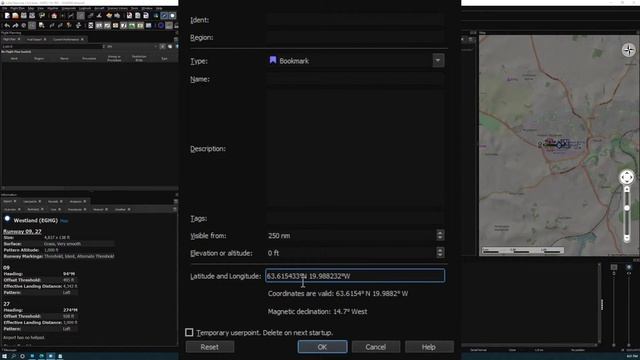Image resolution: width=640 pixels, height=360 pixels.
Task: Click the Cancel button
Action: (x=376, y=347)
